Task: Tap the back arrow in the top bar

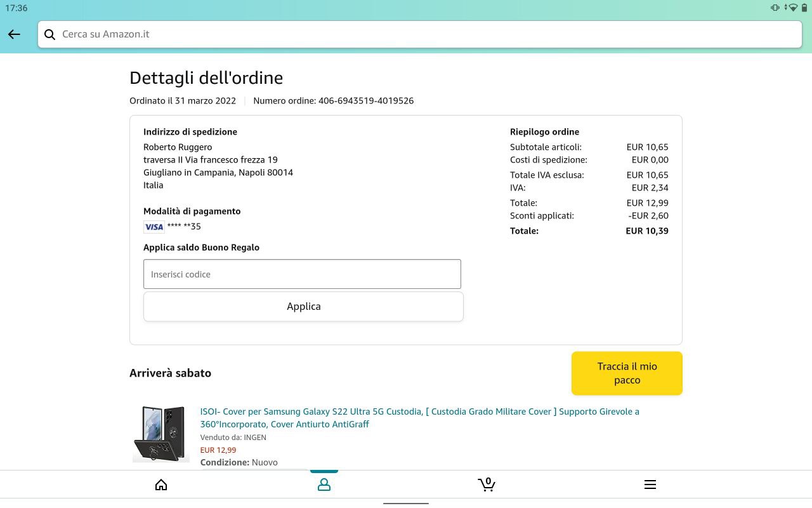Action: point(14,34)
